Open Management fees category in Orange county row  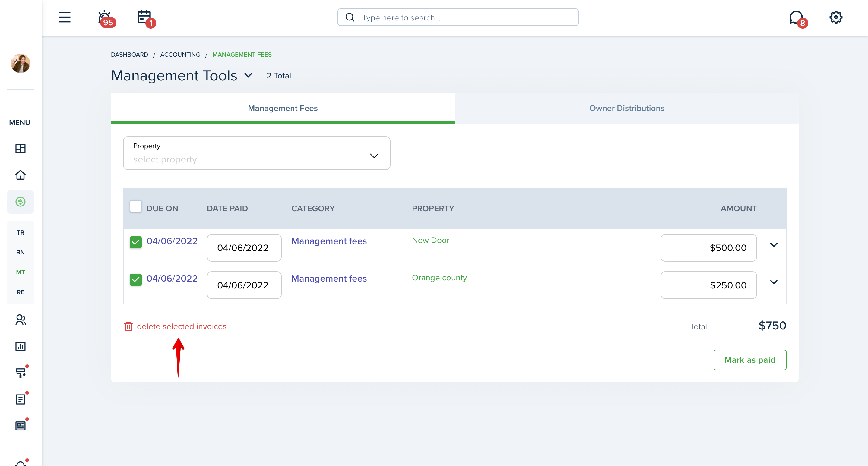point(329,279)
